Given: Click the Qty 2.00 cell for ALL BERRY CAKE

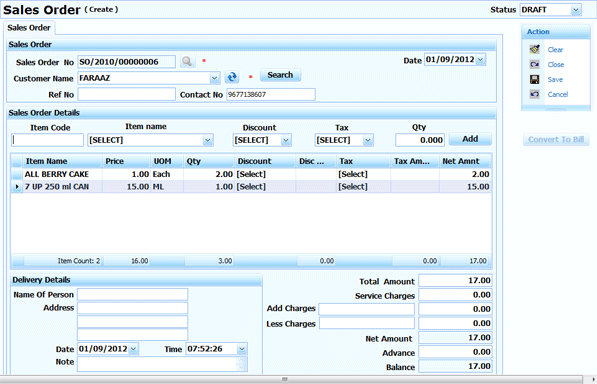Looking at the screenshot, I should click(209, 174).
